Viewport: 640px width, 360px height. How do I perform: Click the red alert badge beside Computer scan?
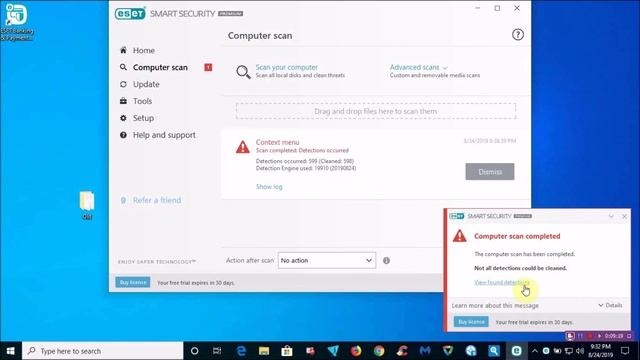tap(208, 67)
